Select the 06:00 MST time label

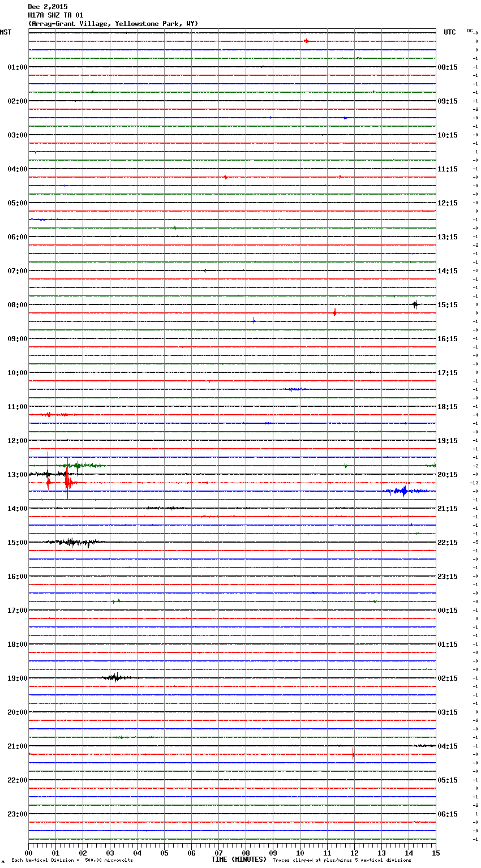18,237
